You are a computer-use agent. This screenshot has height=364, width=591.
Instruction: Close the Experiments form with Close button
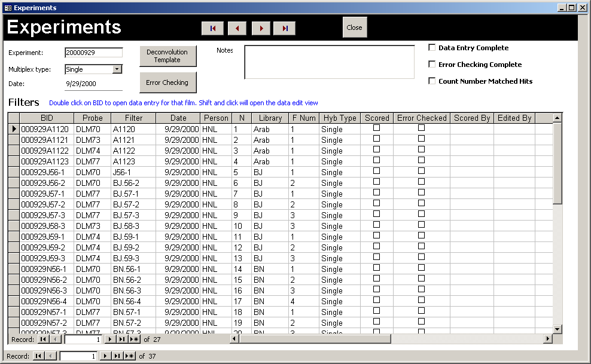[354, 27]
